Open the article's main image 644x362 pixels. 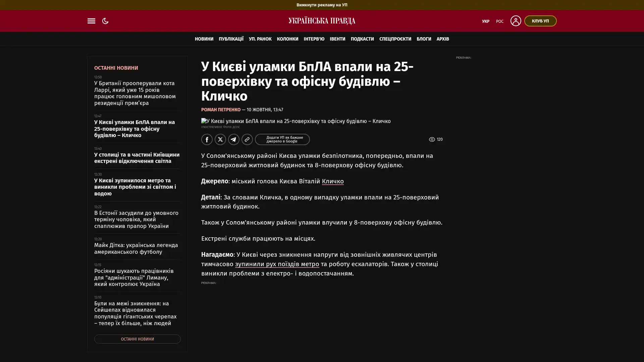click(296, 121)
